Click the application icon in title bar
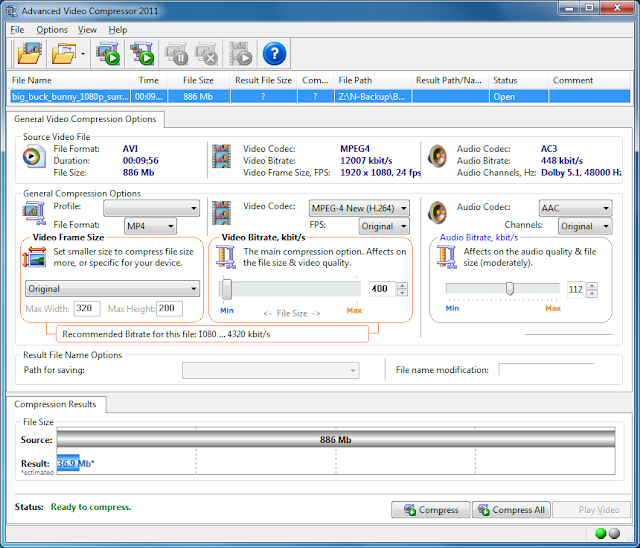This screenshot has width=640, height=548. click(12, 11)
